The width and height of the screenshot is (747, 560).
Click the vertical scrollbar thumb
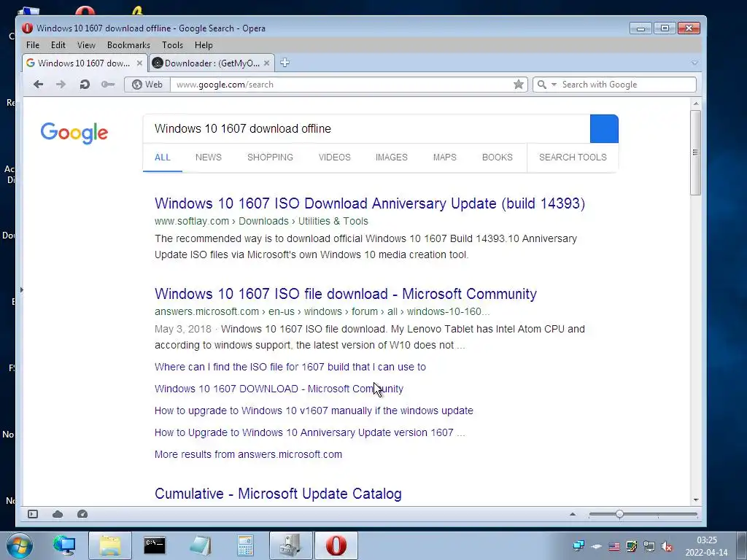pos(695,152)
